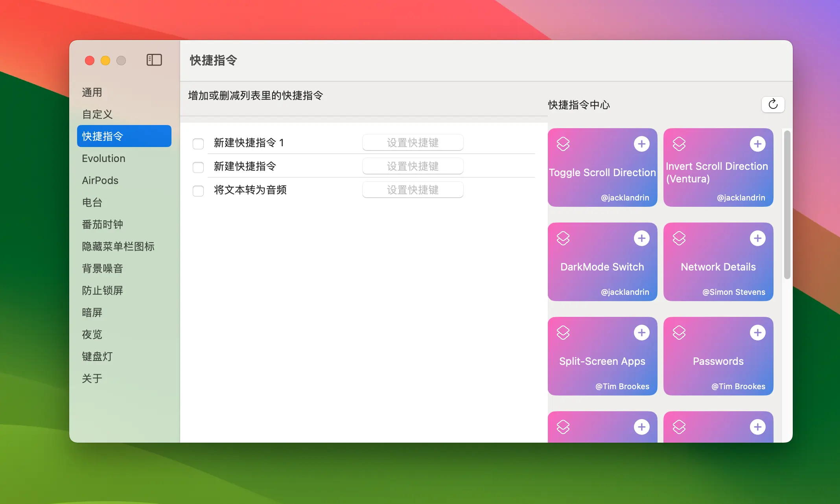The height and width of the screenshot is (504, 840).
Task: Enable the 新建快捷指令 1 checkbox
Action: (198, 143)
